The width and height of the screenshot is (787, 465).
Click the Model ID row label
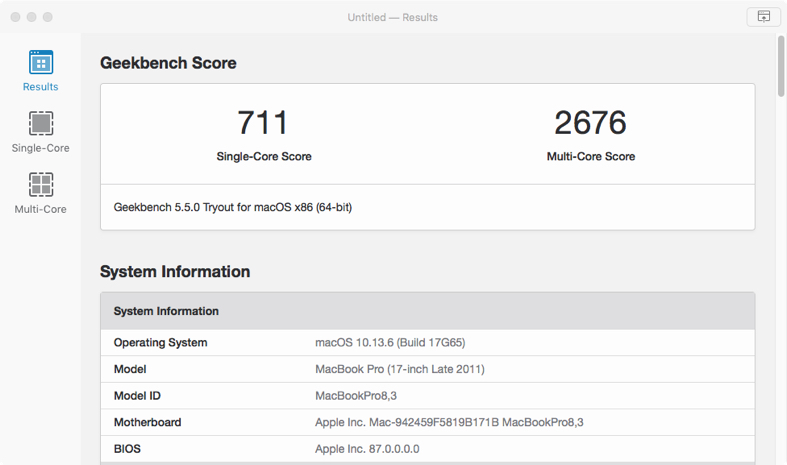click(x=137, y=396)
